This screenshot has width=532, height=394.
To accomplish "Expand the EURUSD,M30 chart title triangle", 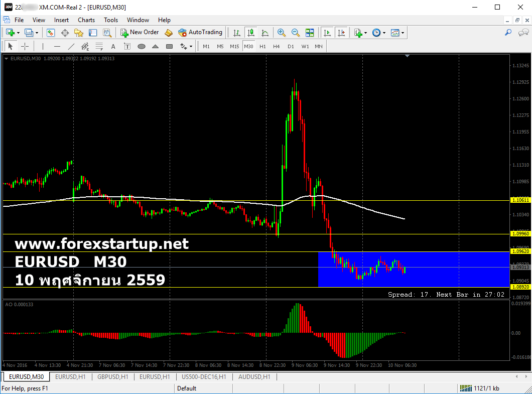I will pyautogui.click(x=7, y=58).
